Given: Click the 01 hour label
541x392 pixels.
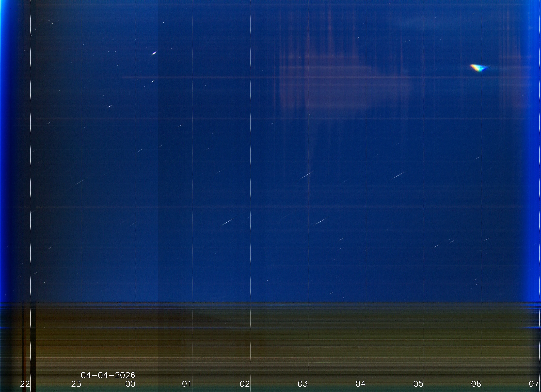Looking at the screenshot, I should click(186, 384).
